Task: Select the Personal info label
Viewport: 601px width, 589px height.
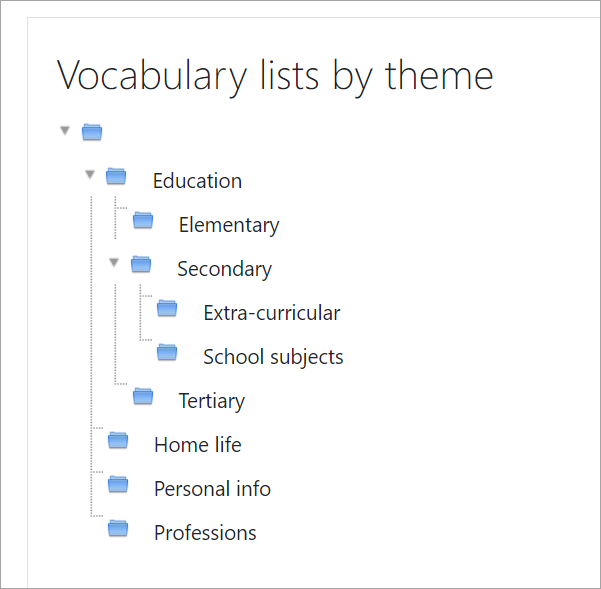Action: pyautogui.click(x=212, y=489)
